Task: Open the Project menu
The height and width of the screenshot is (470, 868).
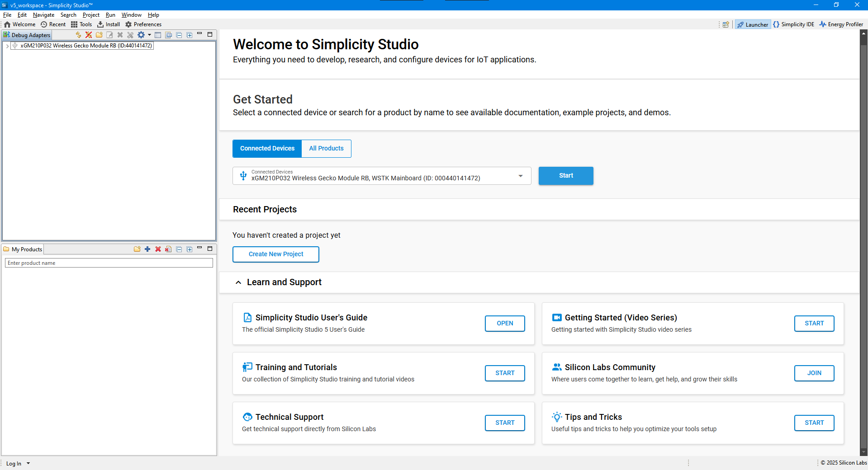Action: (91, 15)
